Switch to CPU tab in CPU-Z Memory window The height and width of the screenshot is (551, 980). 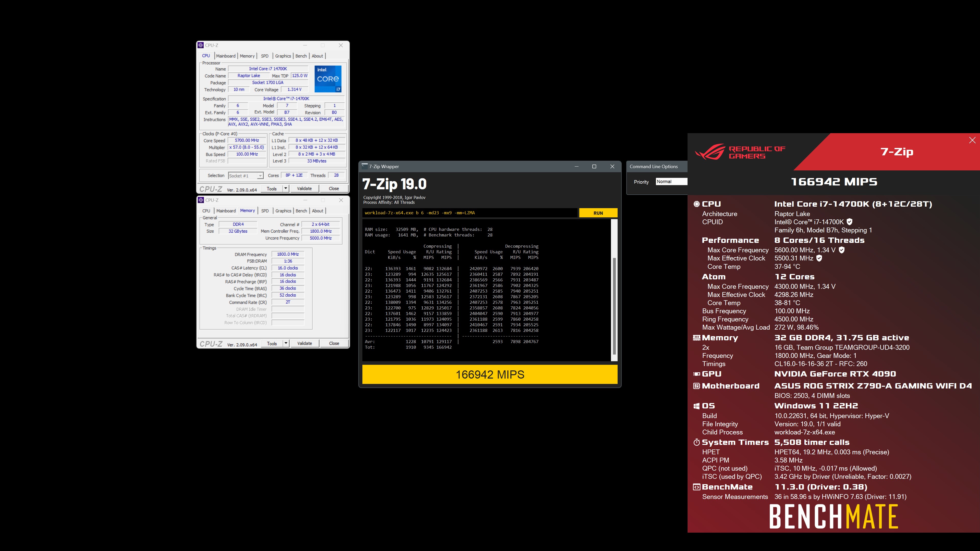tap(206, 211)
